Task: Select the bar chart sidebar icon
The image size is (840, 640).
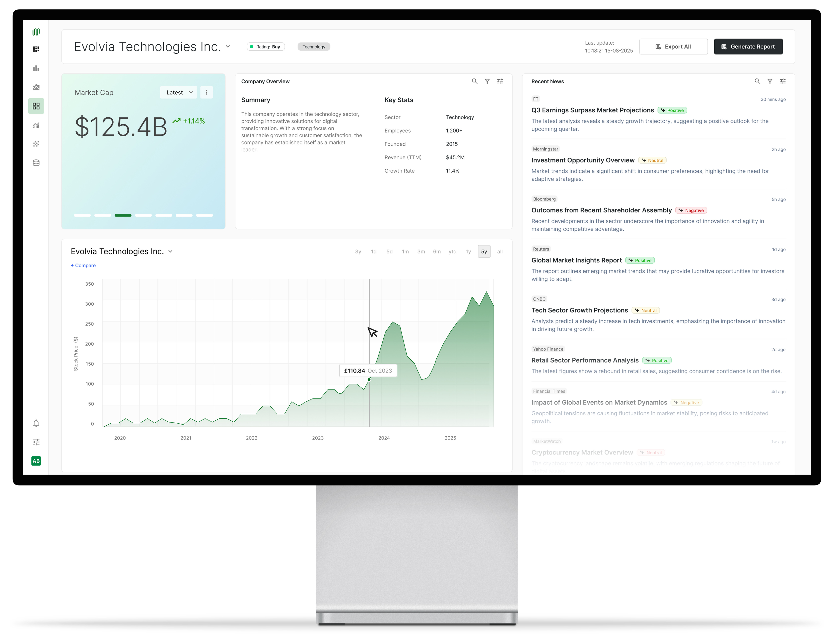Action: 36,69
